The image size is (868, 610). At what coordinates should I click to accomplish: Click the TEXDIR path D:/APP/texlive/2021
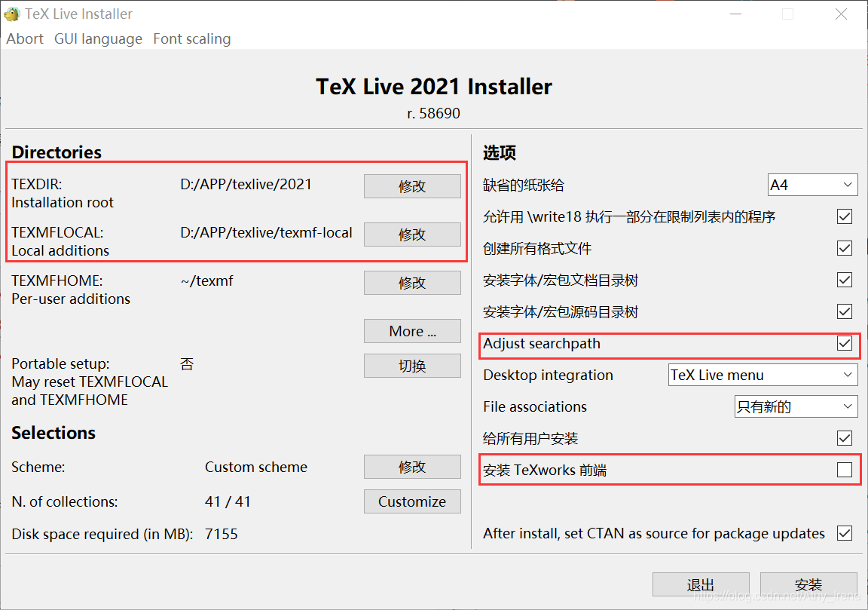pos(246,185)
